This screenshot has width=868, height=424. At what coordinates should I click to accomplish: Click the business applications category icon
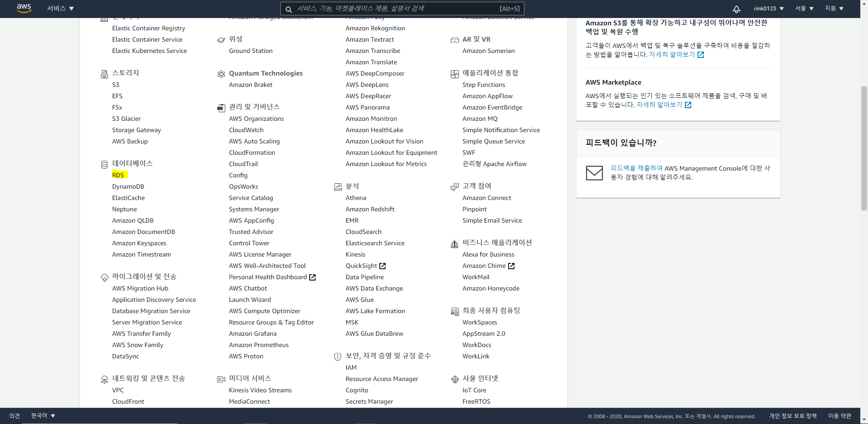pos(455,244)
